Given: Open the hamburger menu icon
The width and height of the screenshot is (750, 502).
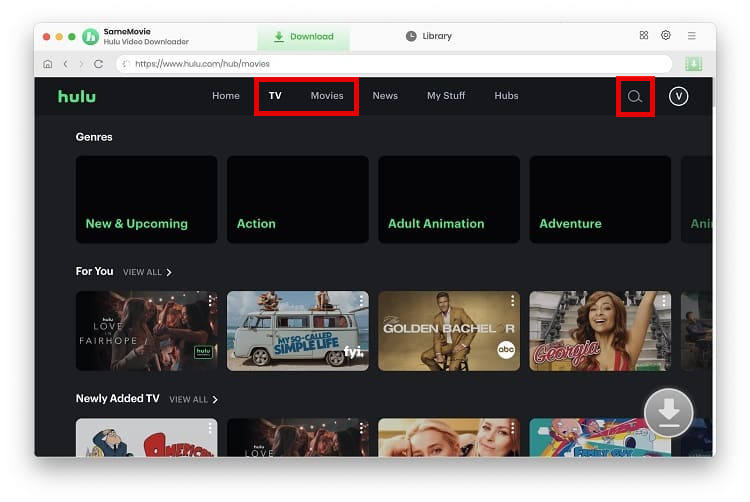Looking at the screenshot, I should tap(691, 36).
